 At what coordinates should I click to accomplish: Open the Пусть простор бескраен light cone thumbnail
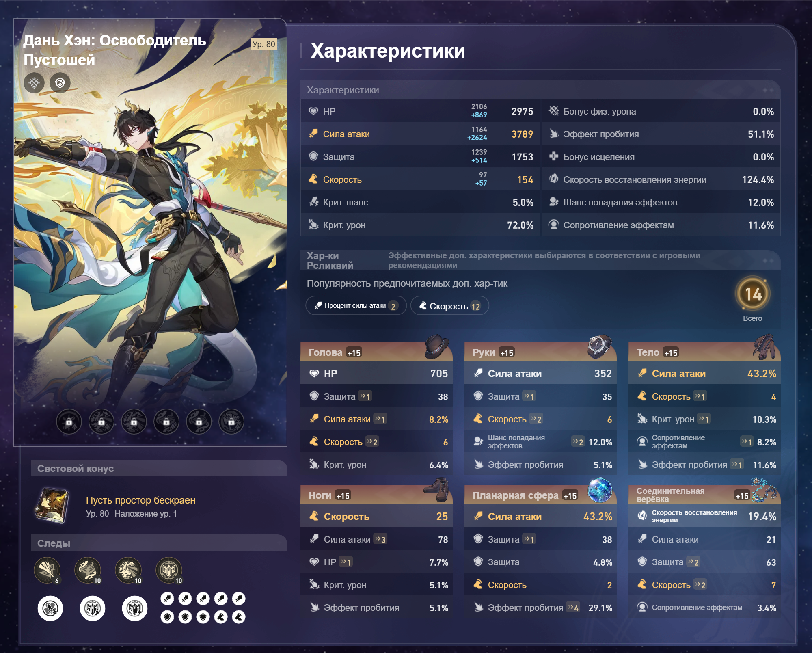52,506
